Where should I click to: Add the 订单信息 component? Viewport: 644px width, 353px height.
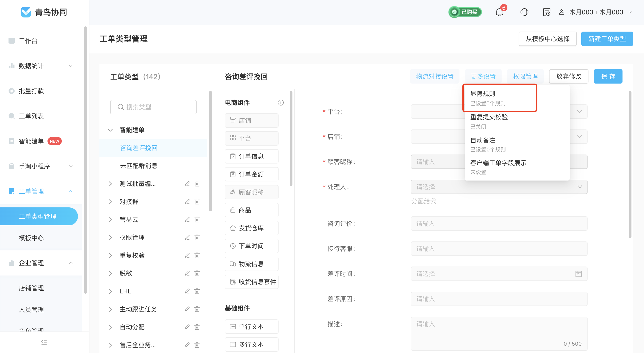click(x=251, y=156)
